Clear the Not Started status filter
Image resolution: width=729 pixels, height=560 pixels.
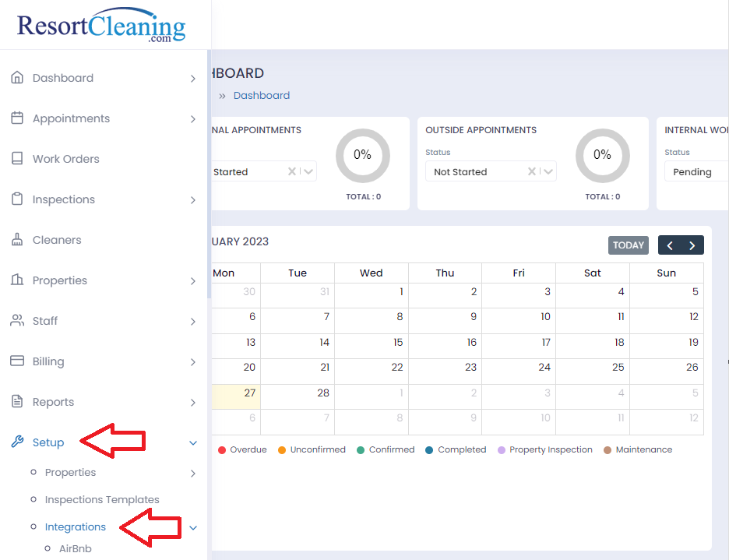(532, 171)
